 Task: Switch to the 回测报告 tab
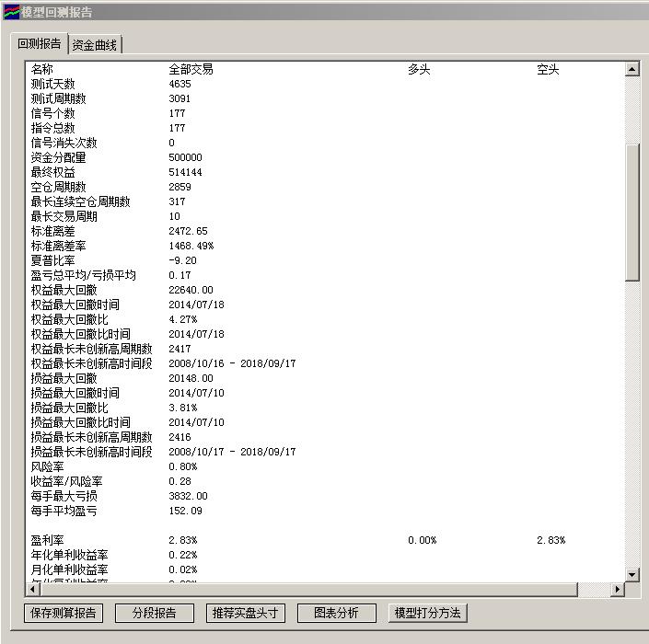tap(40, 44)
